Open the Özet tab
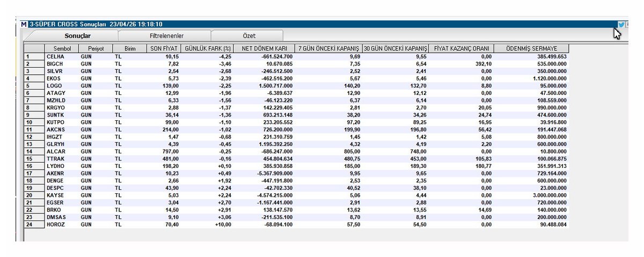The image size is (644, 257). pyautogui.click(x=249, y=35)
